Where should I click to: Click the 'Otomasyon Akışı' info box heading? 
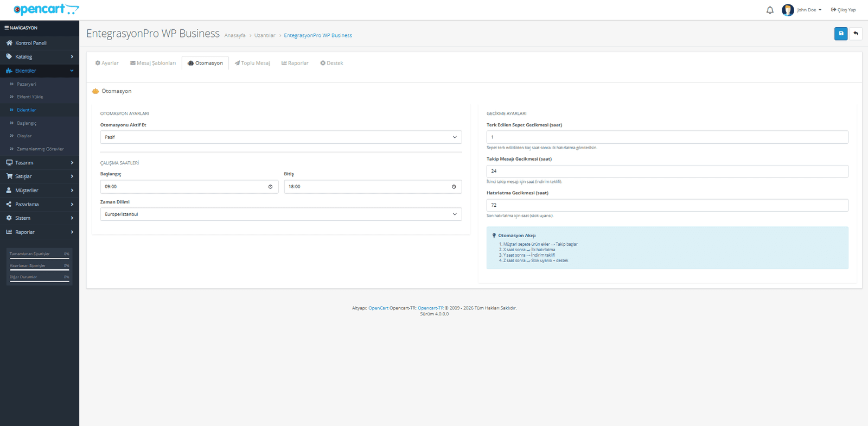click(x=517, y=236)
